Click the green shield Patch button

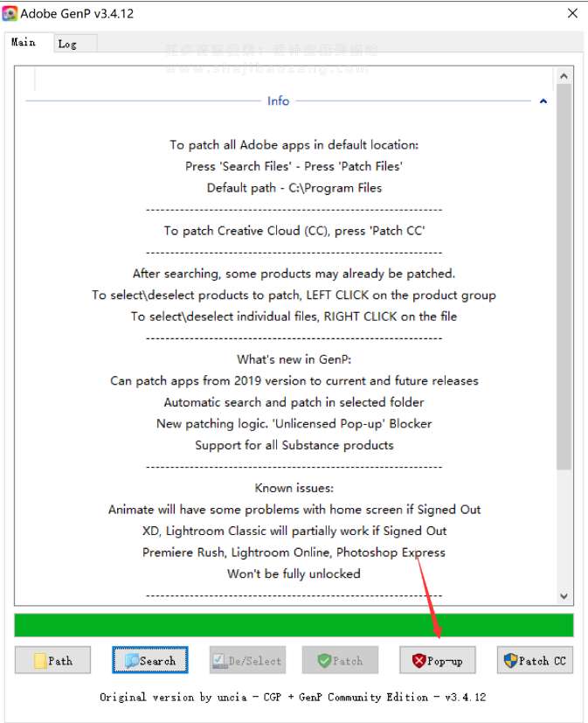pyautogui.click(x=340, y=660)
